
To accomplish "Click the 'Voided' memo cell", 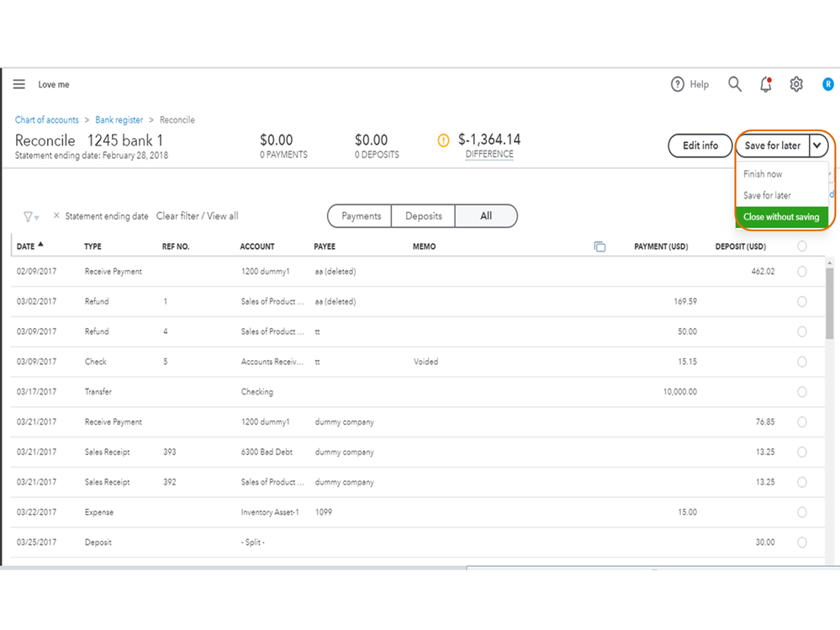I will (x=426, y=362).
